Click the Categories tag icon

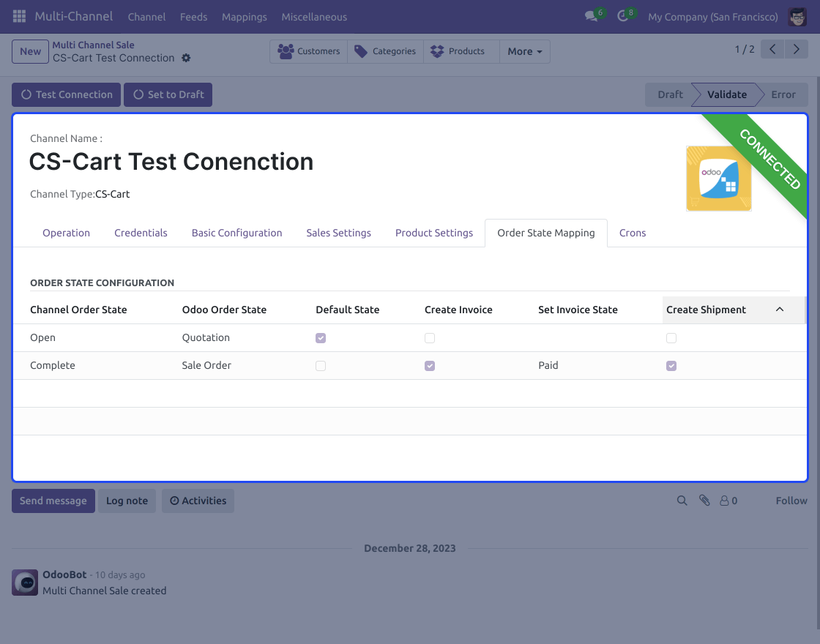point(361,51)
